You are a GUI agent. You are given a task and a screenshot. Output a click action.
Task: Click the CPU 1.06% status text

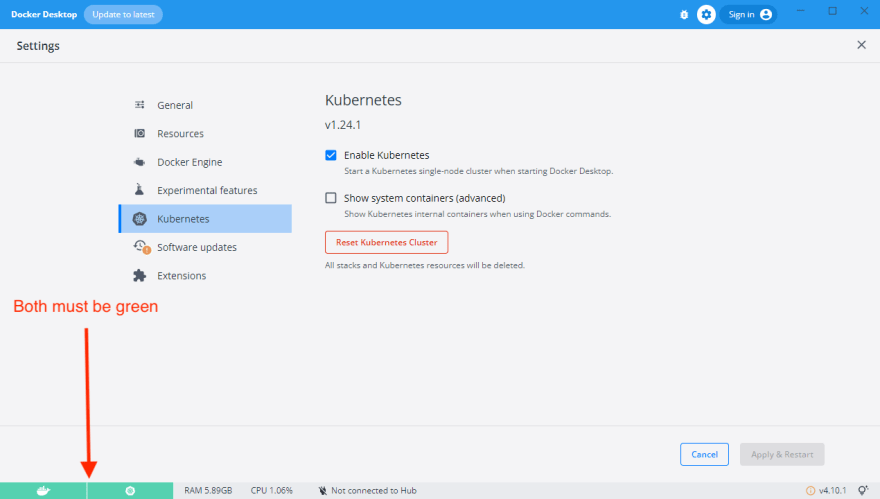pos(272,491)
